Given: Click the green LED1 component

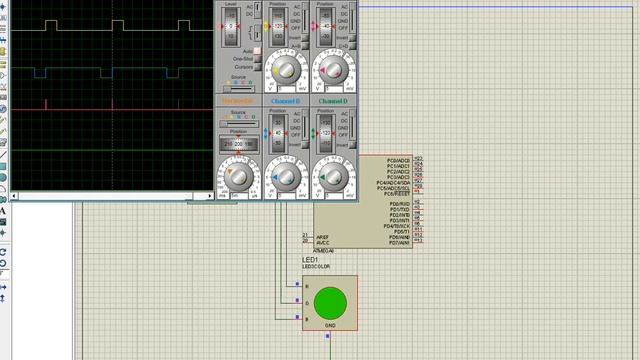Looking at the screenshot, I should click(x=330, y=303).
